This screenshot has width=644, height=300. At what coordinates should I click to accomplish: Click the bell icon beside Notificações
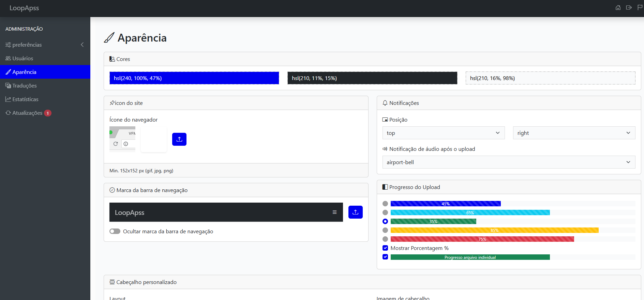pyautogui.click(x=385, y=103)
